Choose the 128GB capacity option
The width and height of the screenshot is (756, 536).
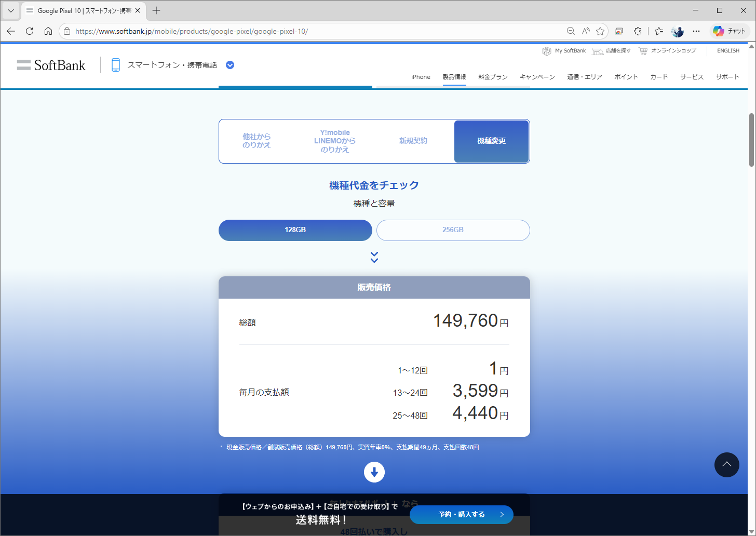point(295,230)
